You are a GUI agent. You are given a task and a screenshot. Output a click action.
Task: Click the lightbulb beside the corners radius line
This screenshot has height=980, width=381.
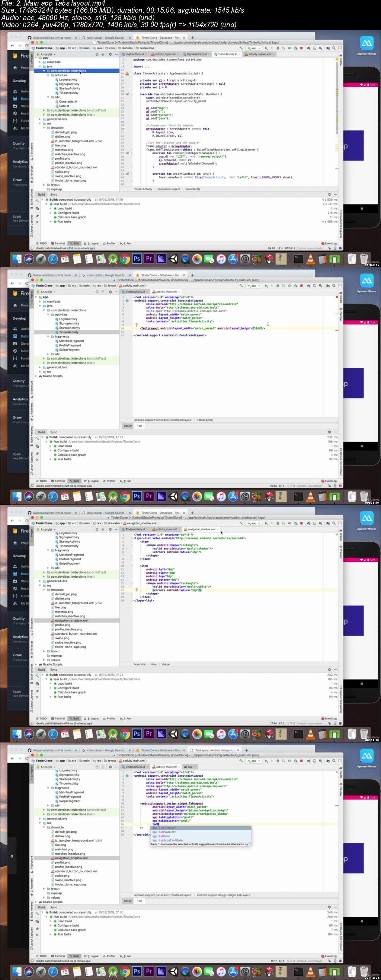pyautogui.click(x=136, y=590)
